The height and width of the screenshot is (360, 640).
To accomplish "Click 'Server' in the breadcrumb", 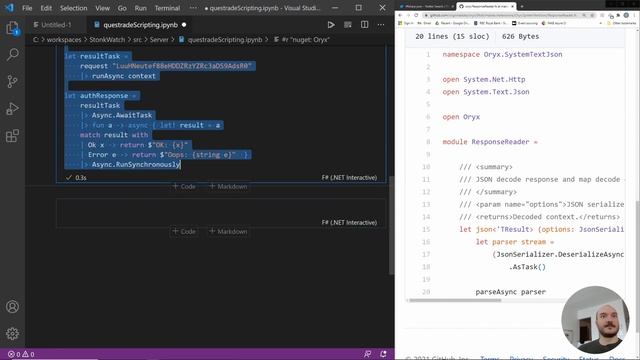I will 159,40.
